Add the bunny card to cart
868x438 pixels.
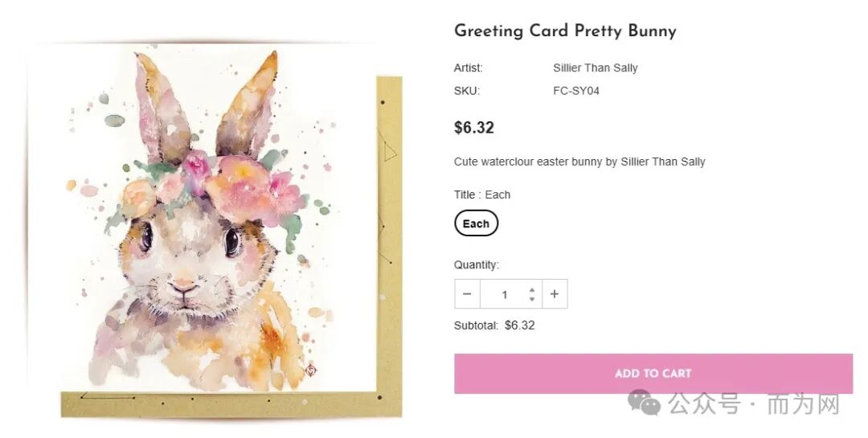pyautogui.click(x=653, y=374)
